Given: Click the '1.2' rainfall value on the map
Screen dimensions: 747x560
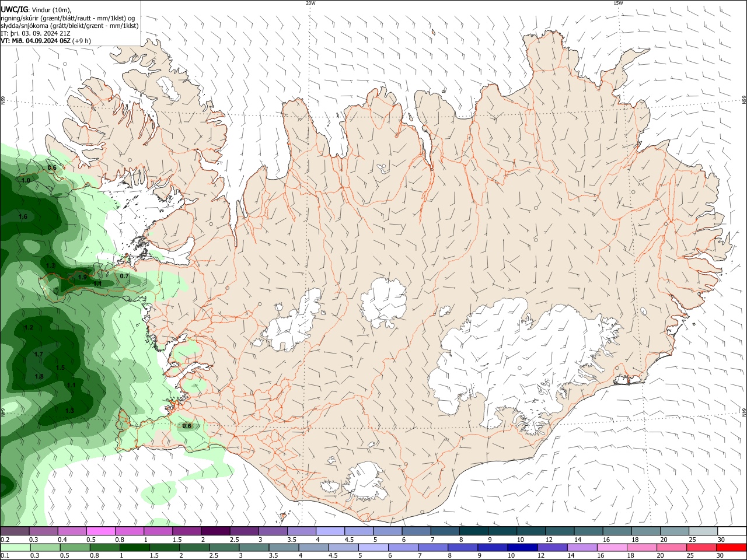Looking at the screenshot, I should 29,328.
